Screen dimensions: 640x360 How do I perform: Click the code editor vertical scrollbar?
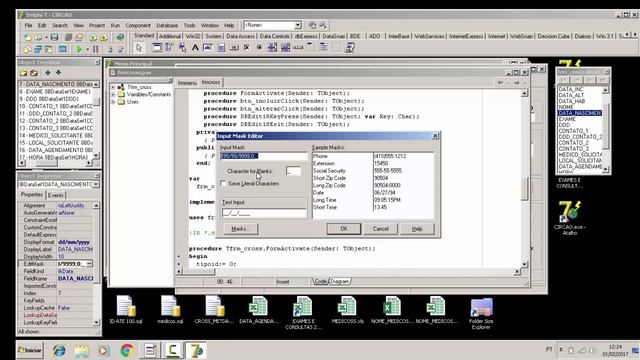[x=524, y=179]
